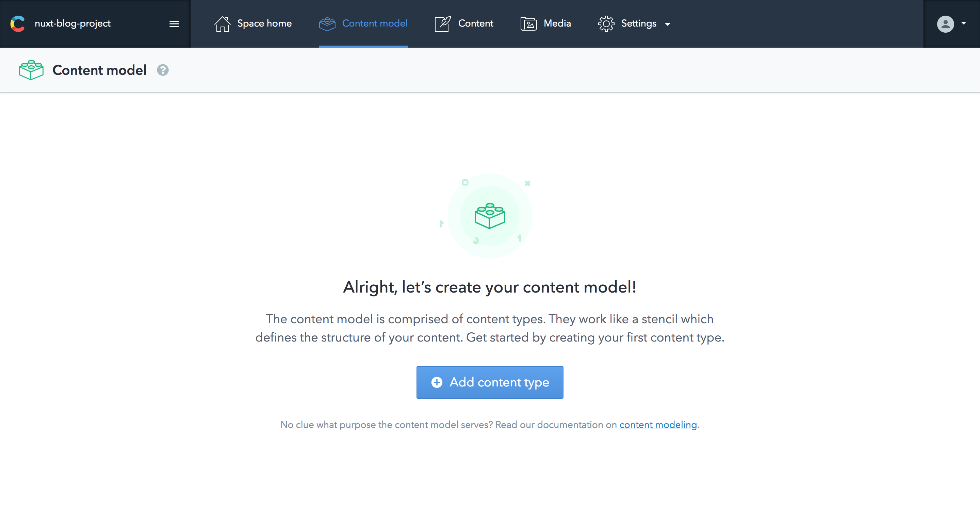Click Space home navigation menu item
The height and width of the screenshot is (513, 980).
click(x=254, y=23)
